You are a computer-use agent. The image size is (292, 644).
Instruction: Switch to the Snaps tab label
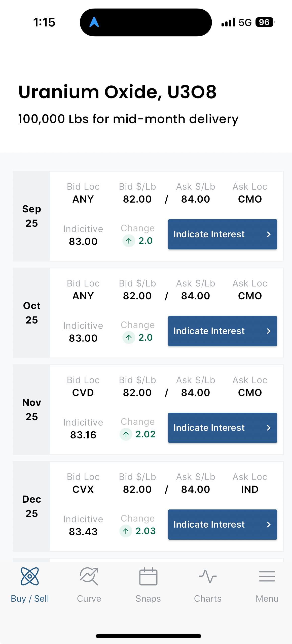(148, 599)
